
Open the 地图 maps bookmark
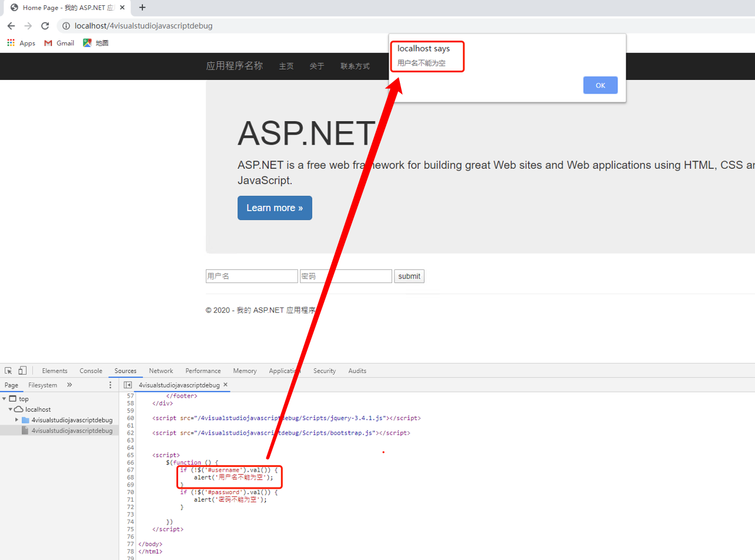96,43
